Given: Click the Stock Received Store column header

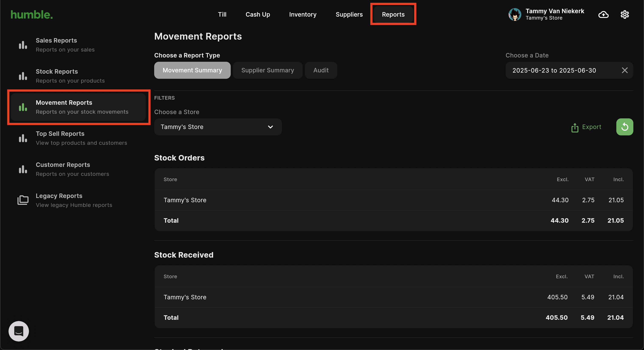Looking at the screenshot, I should [170, 276].
